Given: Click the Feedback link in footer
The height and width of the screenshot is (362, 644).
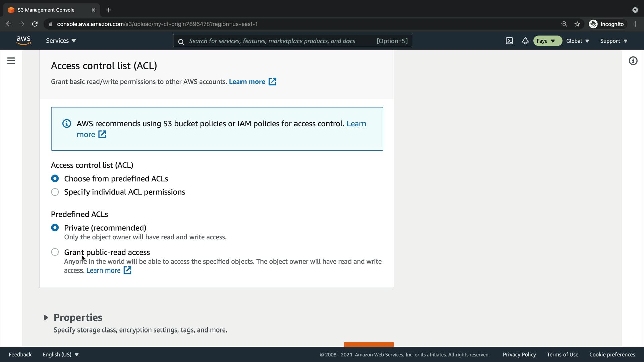Looking at the screenshot, I should [x=20, y=354].
